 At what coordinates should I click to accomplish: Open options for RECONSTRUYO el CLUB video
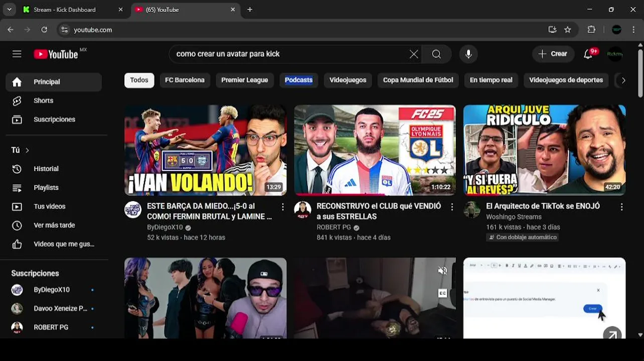pos(452,207)
